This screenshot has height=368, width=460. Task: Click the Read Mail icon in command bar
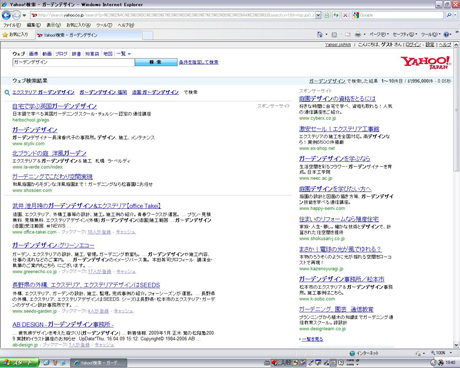(x=348, y=34)
